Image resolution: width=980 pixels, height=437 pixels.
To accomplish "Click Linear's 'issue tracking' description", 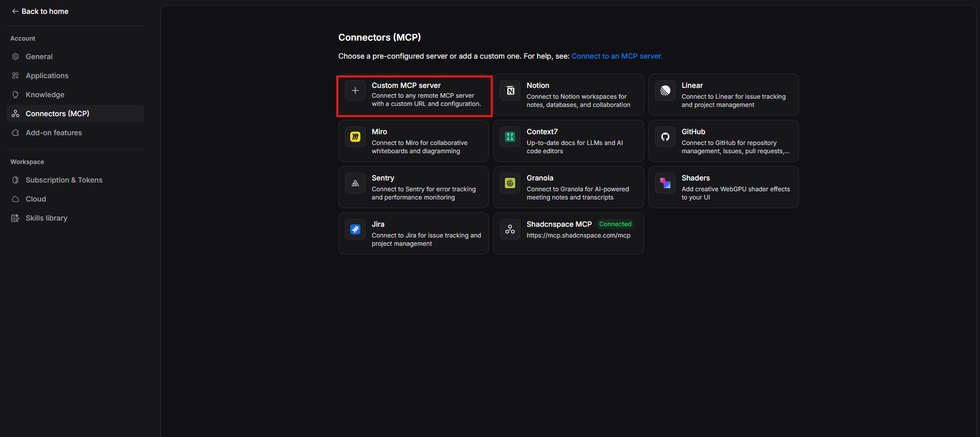I will pos(734,101).
